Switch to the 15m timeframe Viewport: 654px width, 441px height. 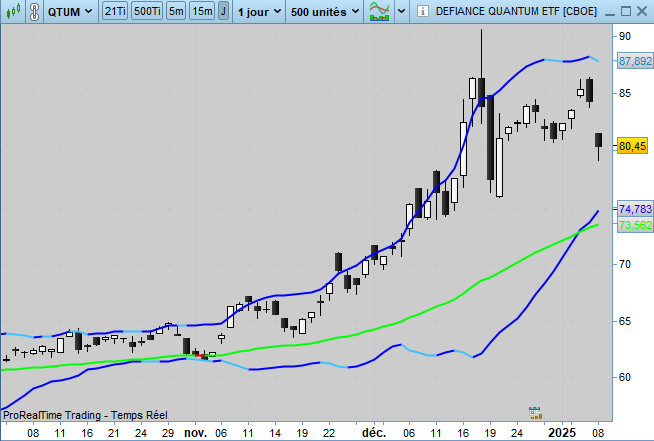[202, 11]
